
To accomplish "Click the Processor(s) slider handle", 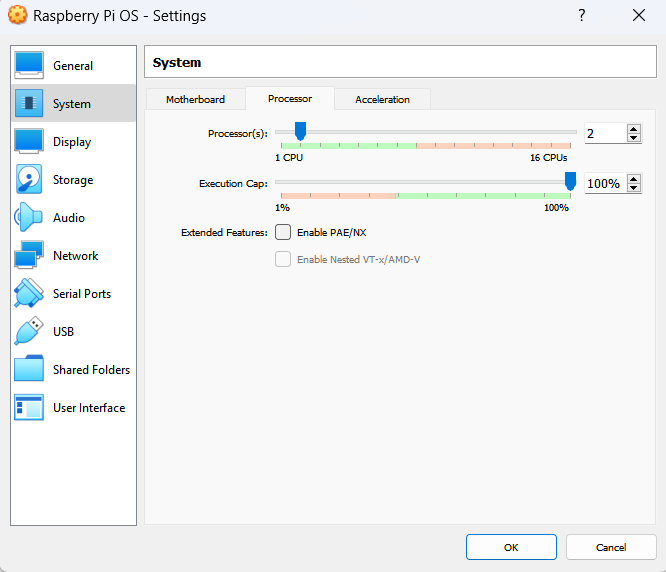I will tap(300, 131).
